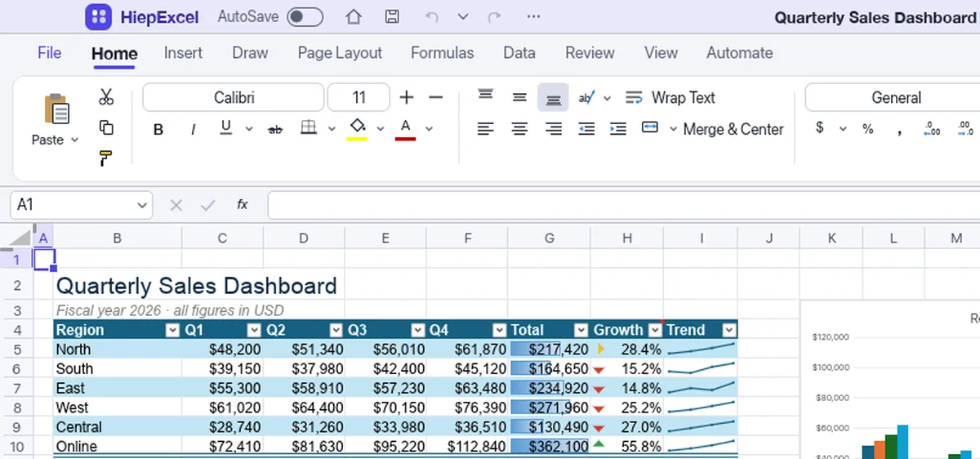Switch to the View tab
Screen dimensions: 980x459
click(661, 52)
